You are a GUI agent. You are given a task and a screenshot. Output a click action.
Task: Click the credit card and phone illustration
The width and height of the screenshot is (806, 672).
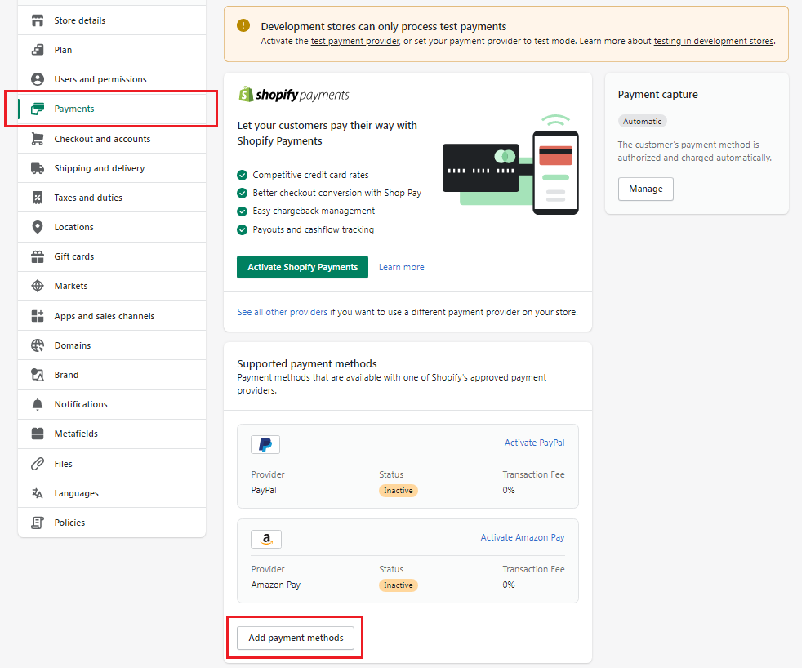510,164
